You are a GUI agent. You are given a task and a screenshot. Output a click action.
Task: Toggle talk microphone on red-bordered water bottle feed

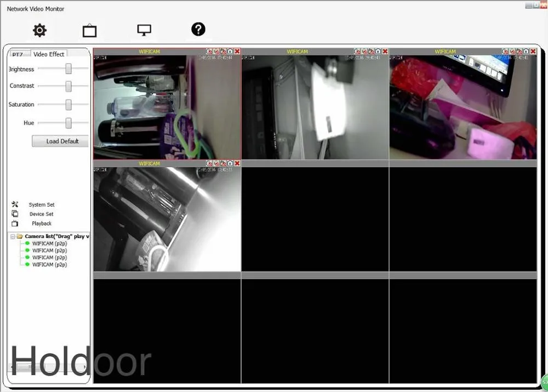click(x=216, y=52)
